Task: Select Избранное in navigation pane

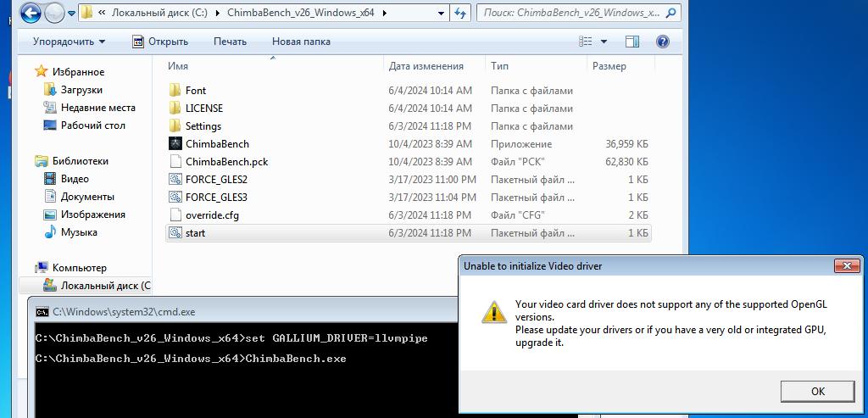Action: (78, 72)
